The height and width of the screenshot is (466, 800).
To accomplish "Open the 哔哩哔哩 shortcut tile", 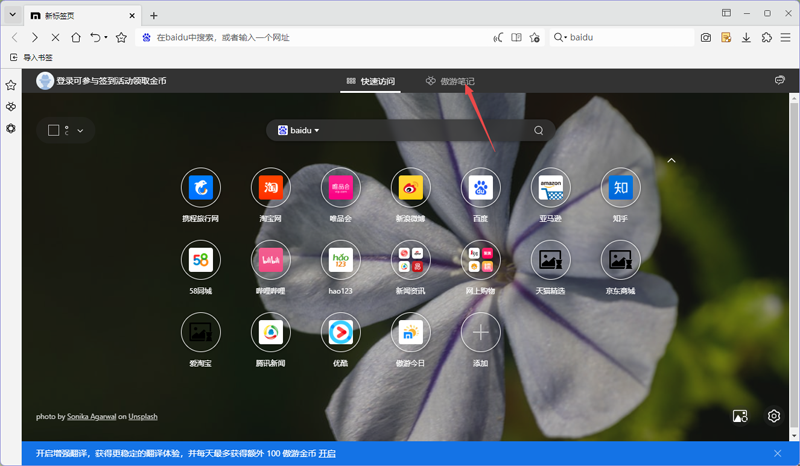I will [x=270, y=260].
